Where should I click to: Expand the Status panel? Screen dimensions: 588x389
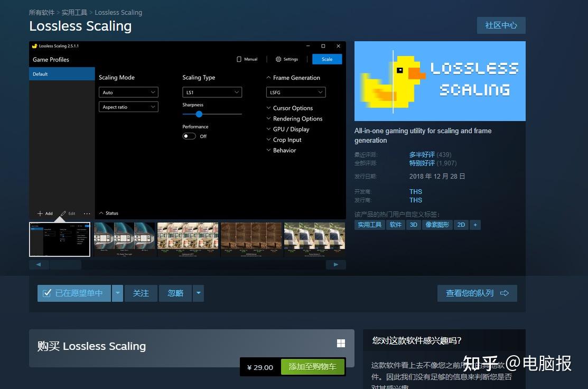click(109, 213)
